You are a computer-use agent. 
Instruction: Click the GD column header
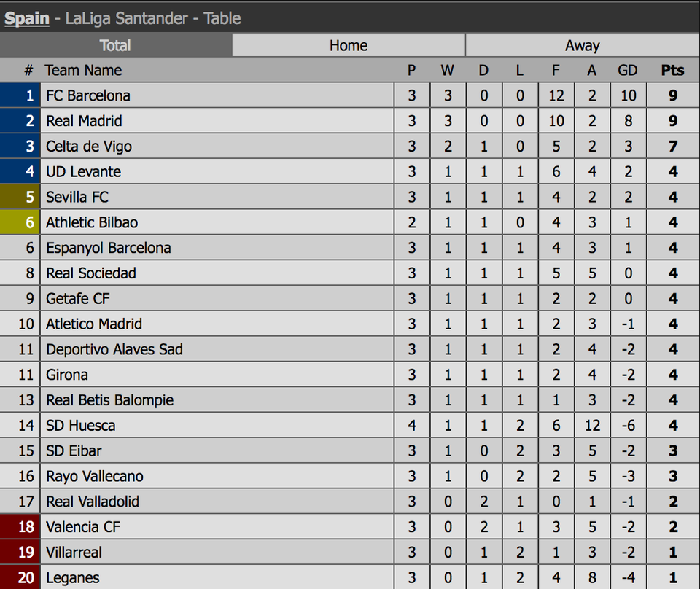pyautogui.click(x=627, y=70)
